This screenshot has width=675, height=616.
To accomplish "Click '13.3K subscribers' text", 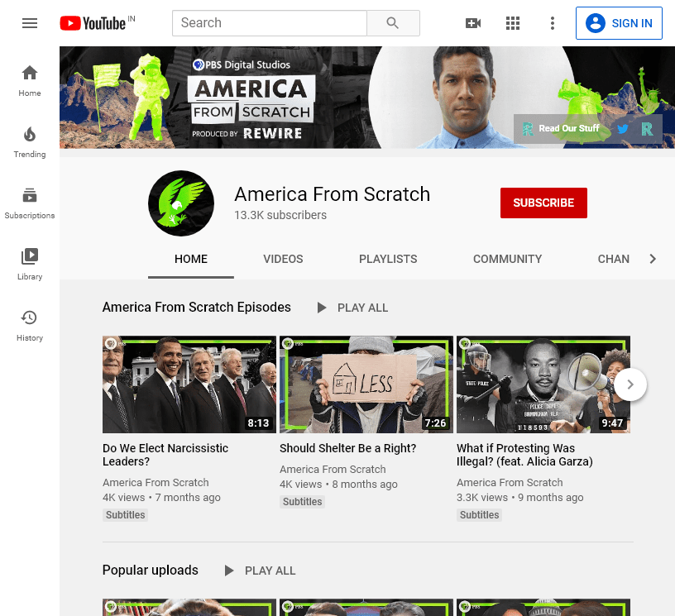I will (280, 215).
